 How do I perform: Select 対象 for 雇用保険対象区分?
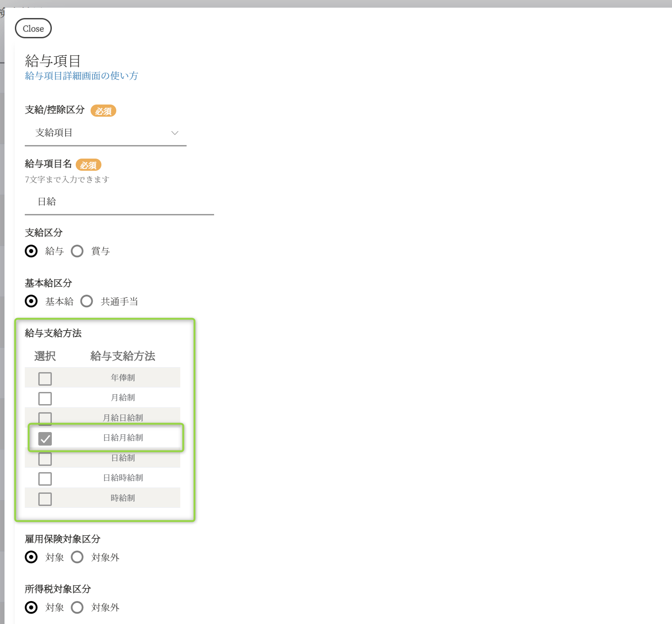[x=32, y=557]
